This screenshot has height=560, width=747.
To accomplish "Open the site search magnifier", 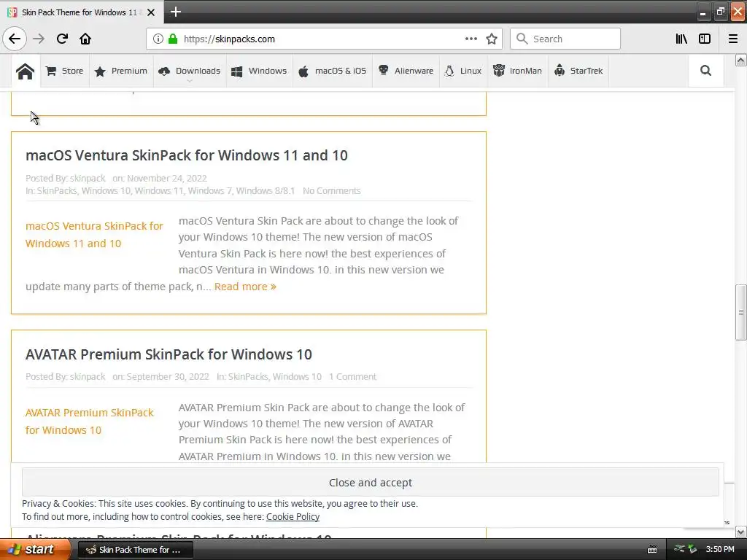I will tap(705, 71).
